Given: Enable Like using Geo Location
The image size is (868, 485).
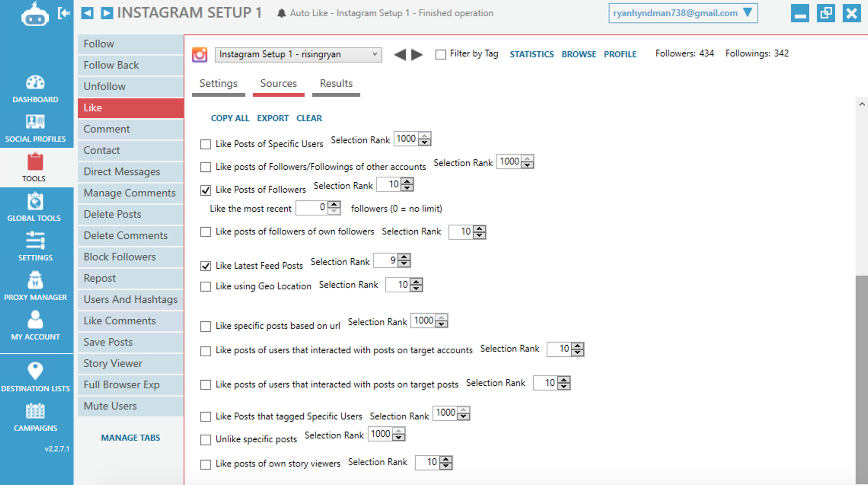Looking at the screenshot, I should coord(206,287).
